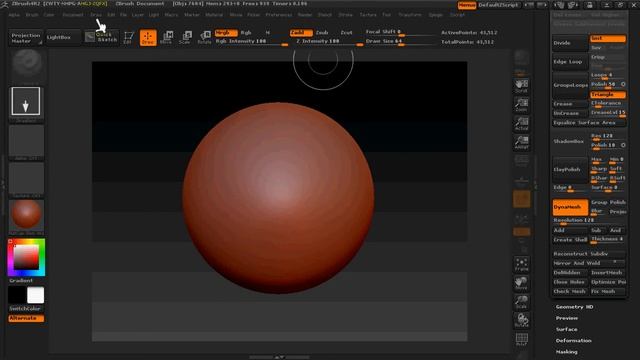
Task: Adjust the Rgb Intensity slider
Action: (251, 42)
